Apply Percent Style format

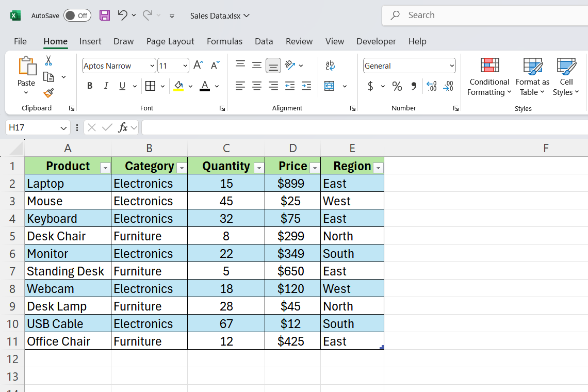click(397, 86)
